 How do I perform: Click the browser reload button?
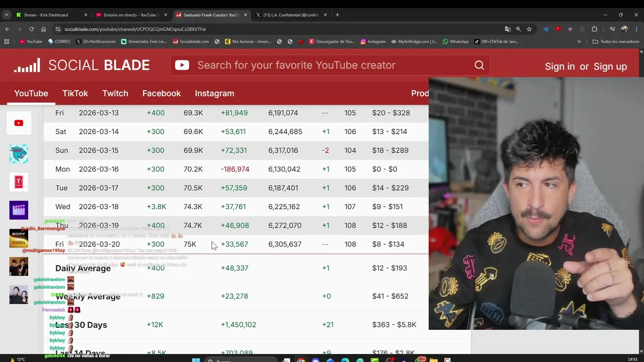click(31, 29)
